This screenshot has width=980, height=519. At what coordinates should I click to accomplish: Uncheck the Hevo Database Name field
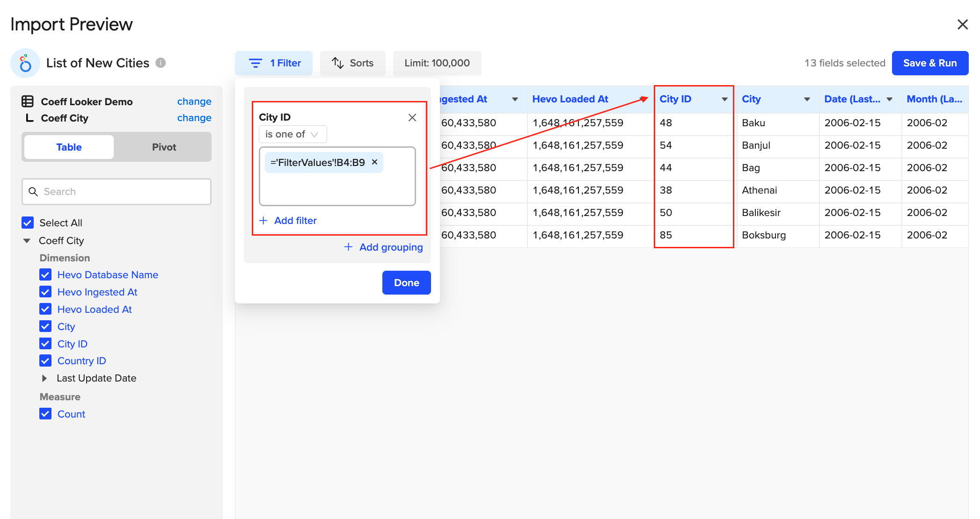pos(45,274)
